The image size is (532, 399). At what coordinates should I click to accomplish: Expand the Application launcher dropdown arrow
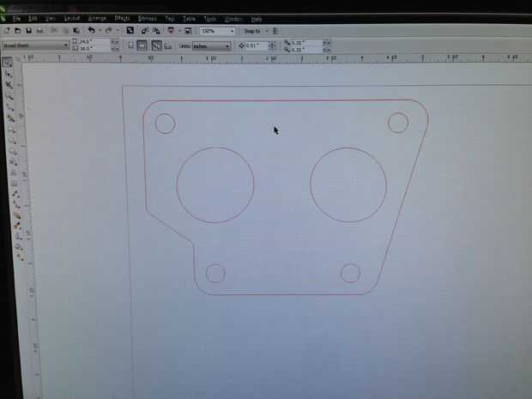tap(179, 31)
